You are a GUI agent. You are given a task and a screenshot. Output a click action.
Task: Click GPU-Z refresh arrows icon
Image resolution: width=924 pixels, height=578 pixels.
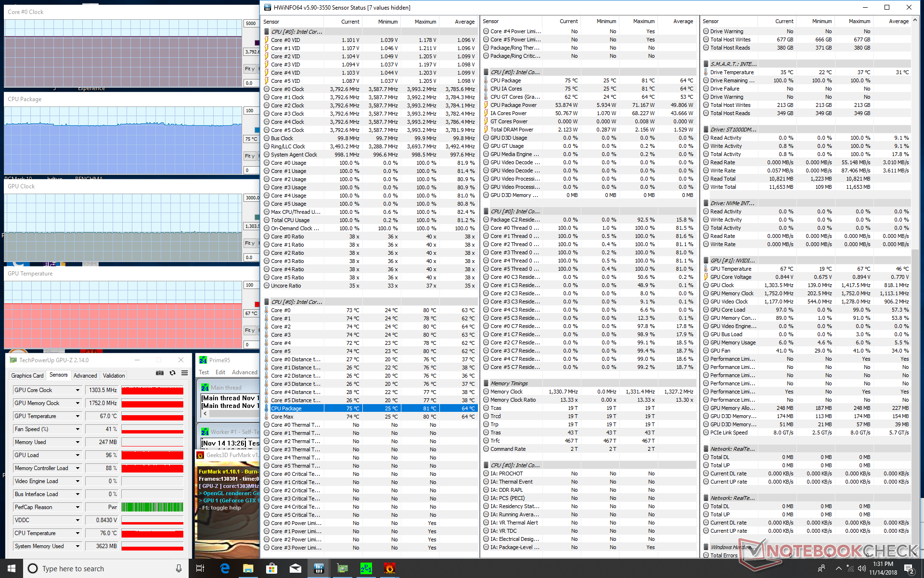click(172, 373)
